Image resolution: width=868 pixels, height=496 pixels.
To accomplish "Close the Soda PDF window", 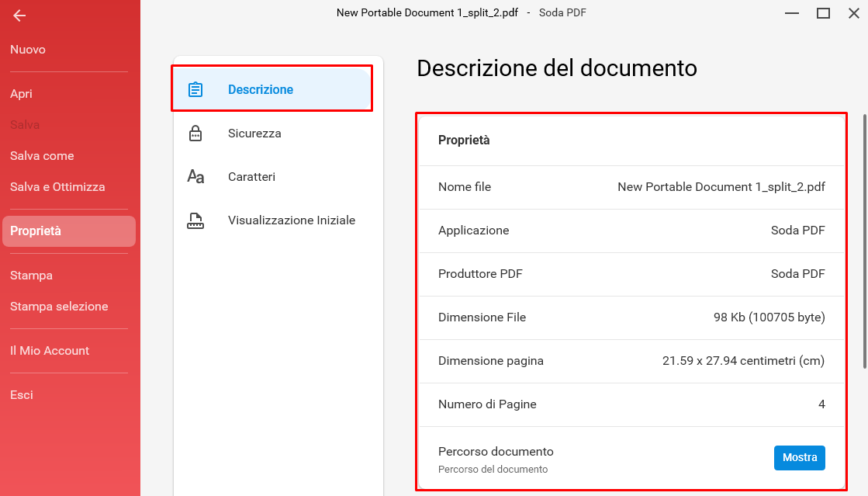I will click(x=853, y=13).
